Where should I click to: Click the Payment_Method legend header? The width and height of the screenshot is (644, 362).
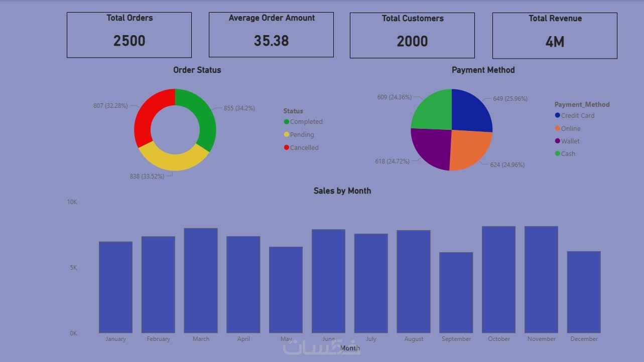[x=582, y=105]
